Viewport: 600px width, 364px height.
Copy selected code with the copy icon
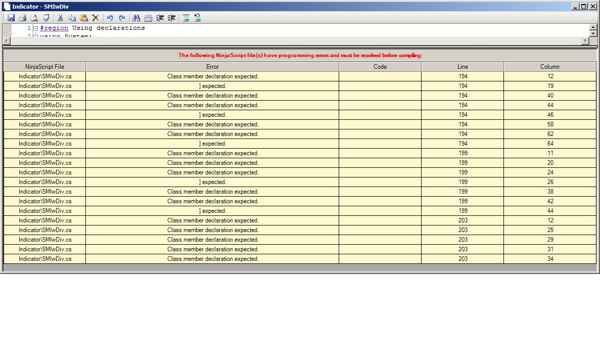72,18
